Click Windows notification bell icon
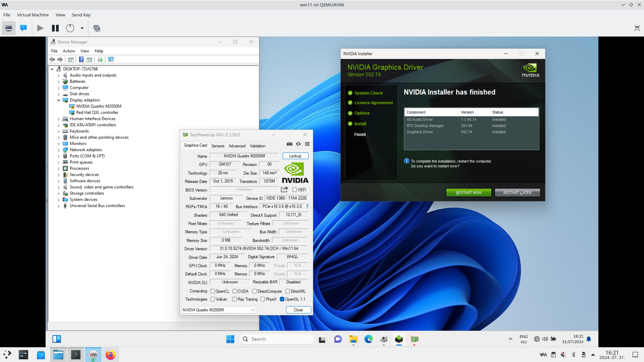Image resolution: width=644 pixels, height=362 pixels. tap(589, 339)
